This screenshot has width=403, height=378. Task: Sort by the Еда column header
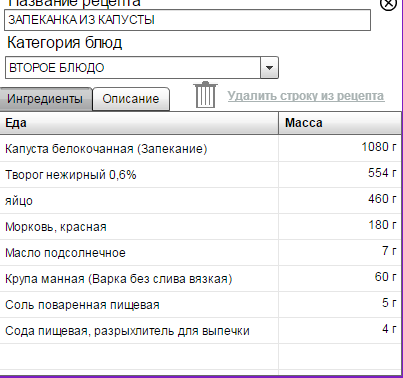pos(139,123)
